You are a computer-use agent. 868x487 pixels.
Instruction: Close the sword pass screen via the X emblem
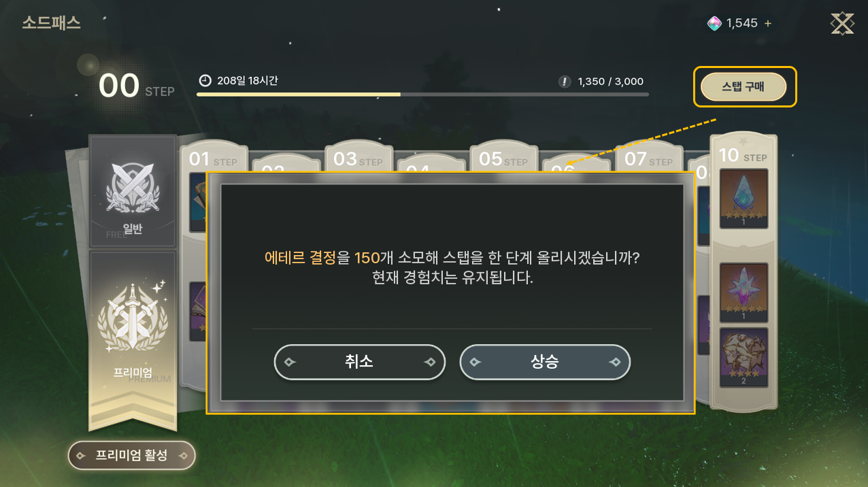coord(842,24)
